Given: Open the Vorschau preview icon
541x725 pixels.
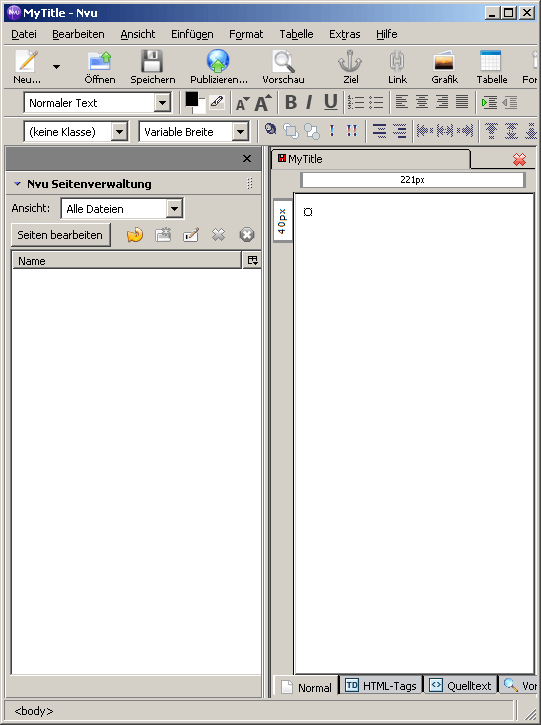Looking at the screenshot, I should (283, 61).
